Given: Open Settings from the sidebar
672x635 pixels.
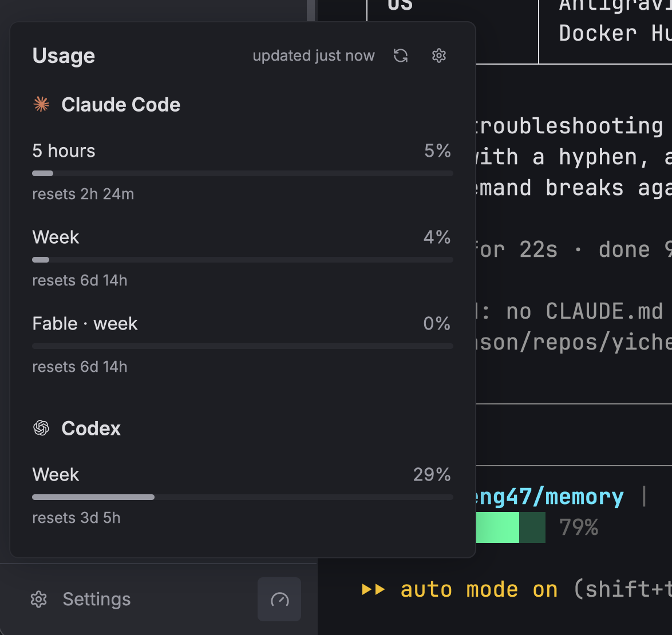Looking at the screenshot, I should (81, 600).
